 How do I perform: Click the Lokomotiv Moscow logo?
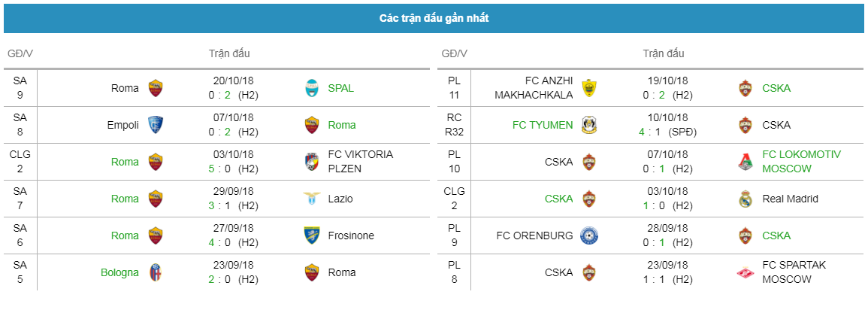coord(747,162)
